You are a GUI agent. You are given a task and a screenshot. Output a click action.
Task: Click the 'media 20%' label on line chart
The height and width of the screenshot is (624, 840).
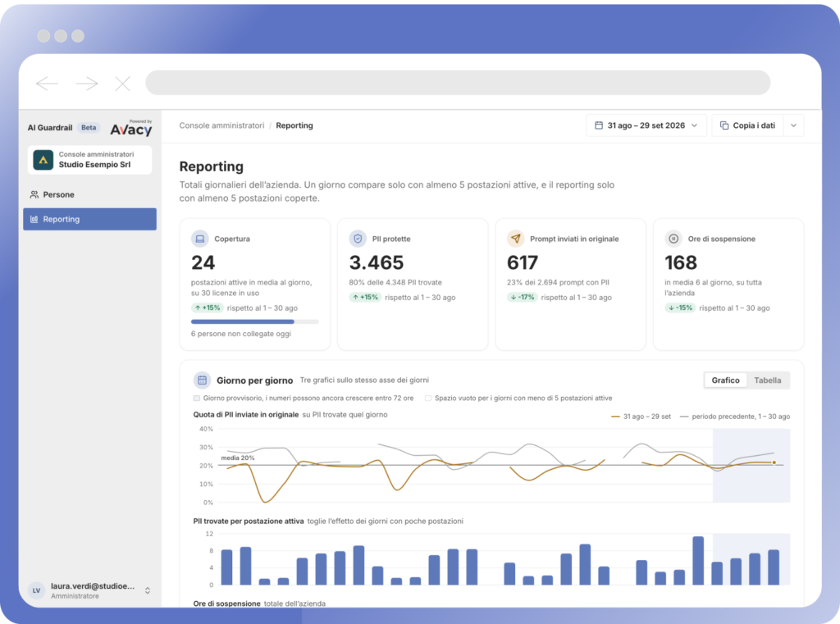click(x=238, y=458)
